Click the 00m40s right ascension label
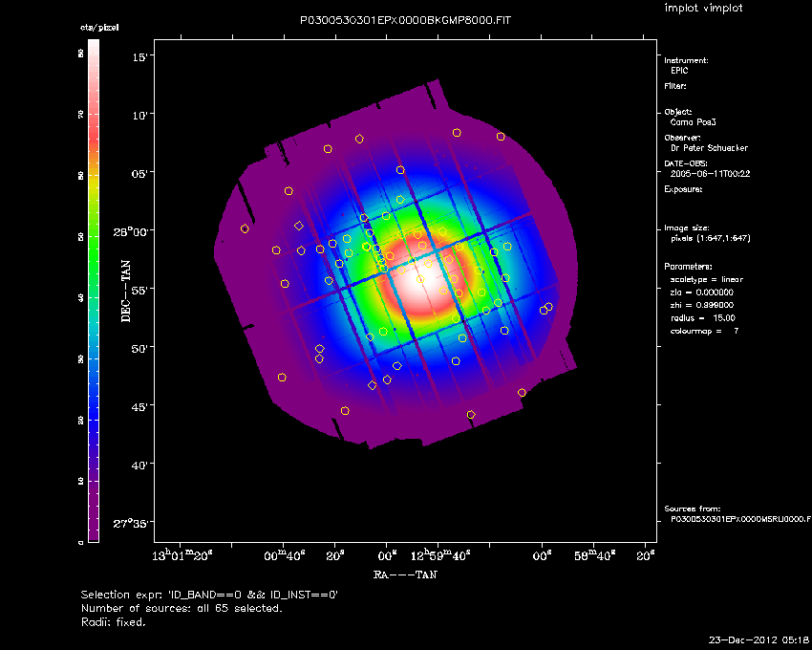This screenshot has width=812, height=650. coord(284,555)
